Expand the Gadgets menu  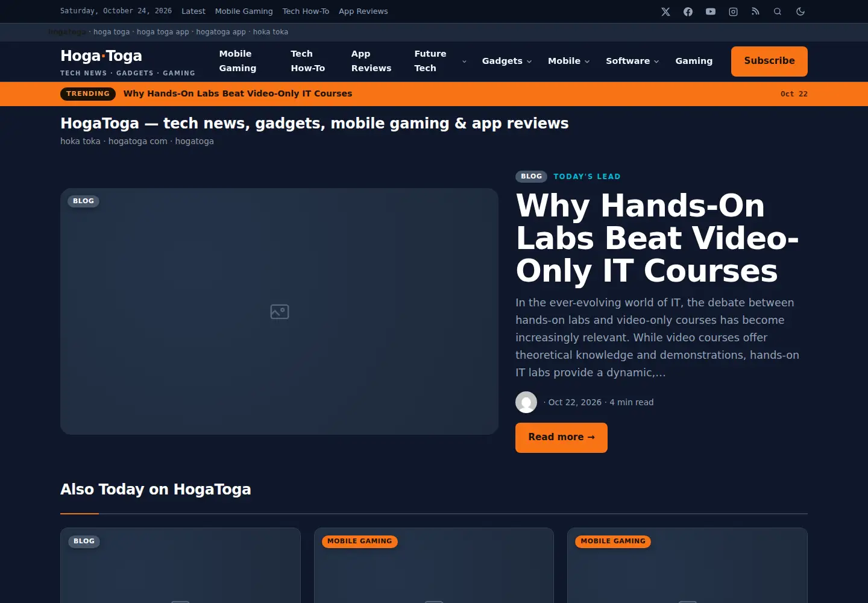(507, 61)
